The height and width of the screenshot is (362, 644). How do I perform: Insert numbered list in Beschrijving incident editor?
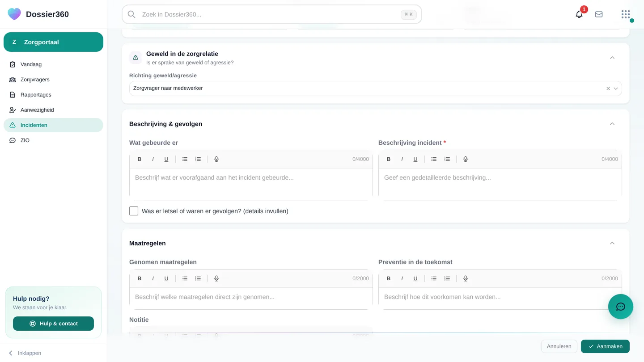tap(447, 159)
